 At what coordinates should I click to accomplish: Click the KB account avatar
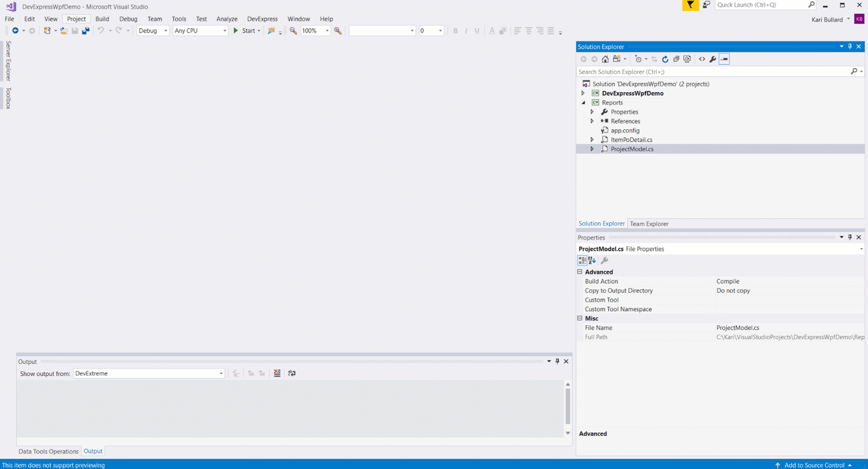[x=859, y=19]
